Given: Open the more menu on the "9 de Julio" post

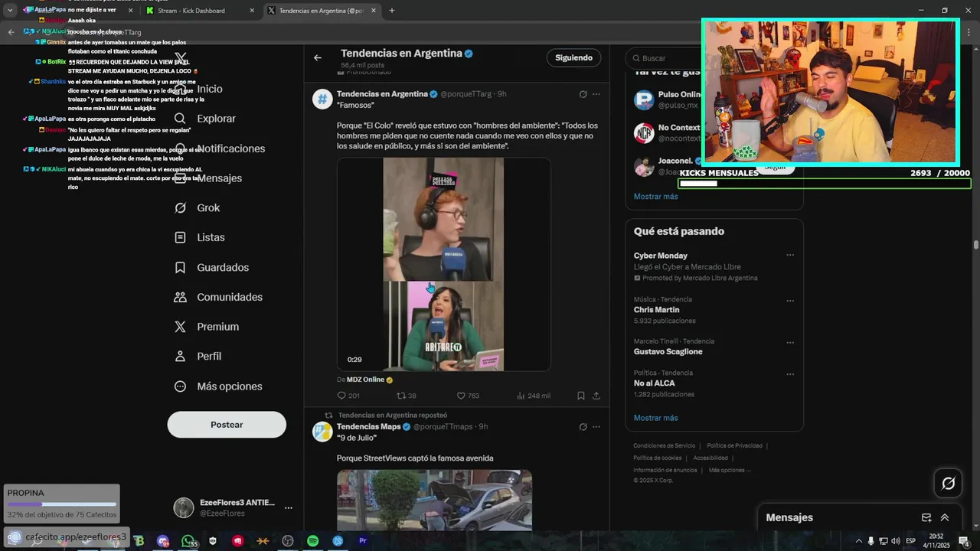Looking at the screenshot, I should coord(596,426).
